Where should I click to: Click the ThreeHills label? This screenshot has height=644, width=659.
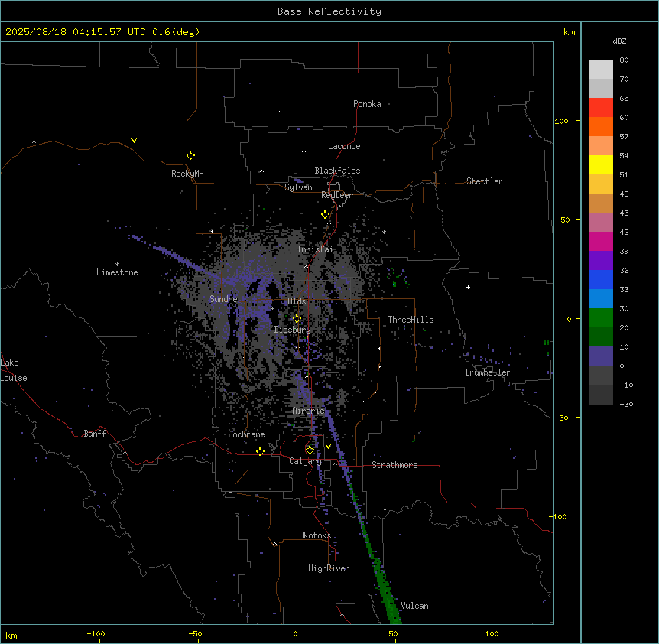tap(411, 320)
